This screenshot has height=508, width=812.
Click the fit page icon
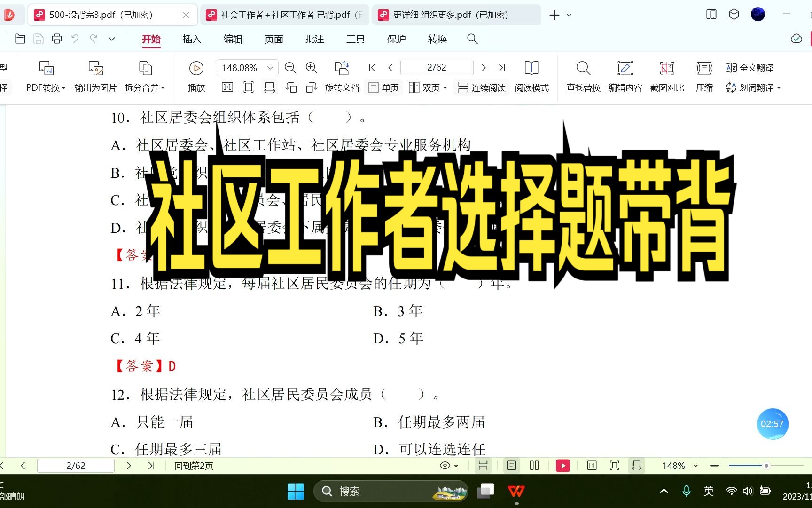coord(249,87)
